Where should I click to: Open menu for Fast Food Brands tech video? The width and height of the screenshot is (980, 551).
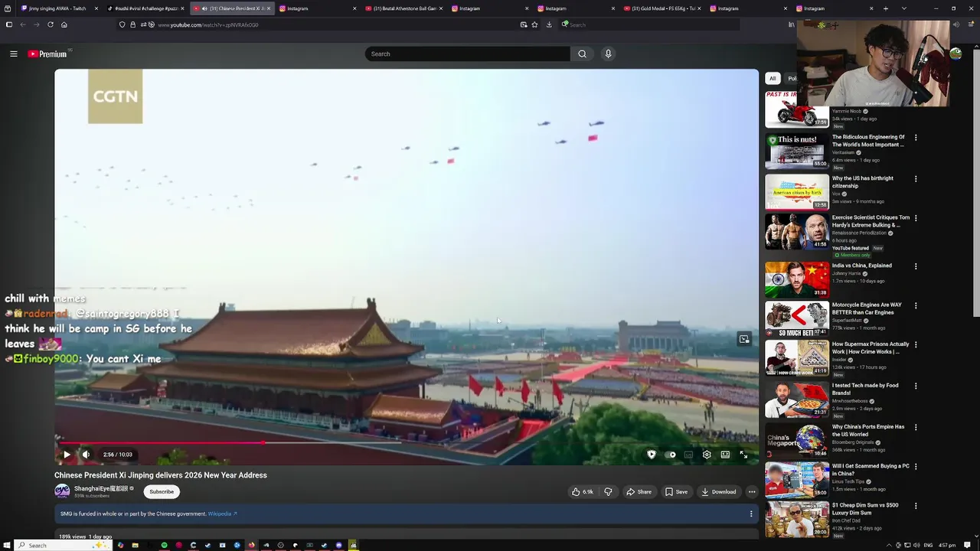916,386
